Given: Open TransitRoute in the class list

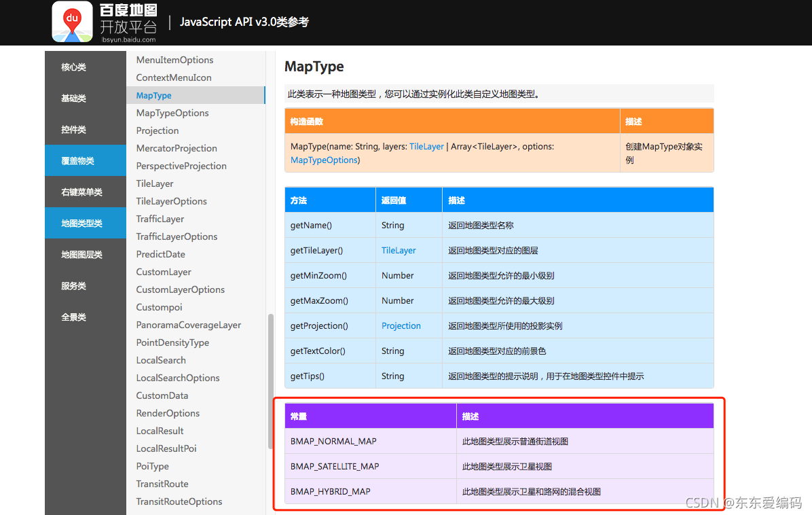Looking at the screenshot, I should (x=162, y=484).
